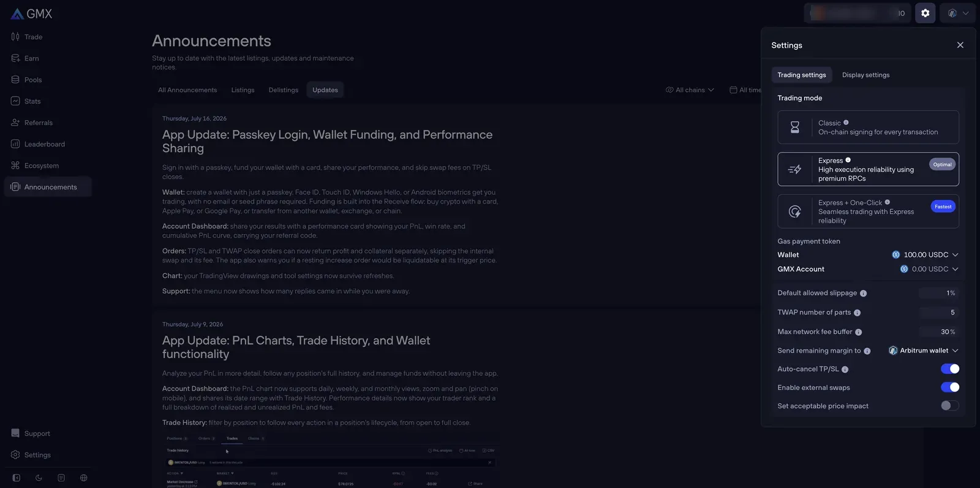Click the GMX logo
The image size is (980, 488).
point(32,13)
